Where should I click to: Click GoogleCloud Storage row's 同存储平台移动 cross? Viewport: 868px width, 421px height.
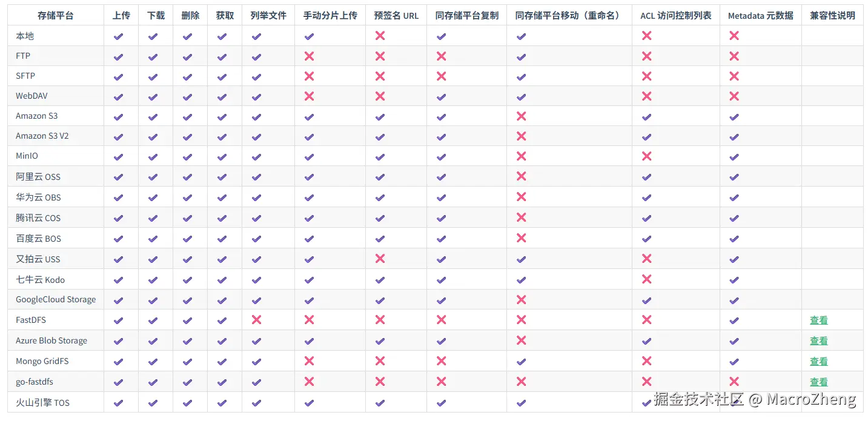[521, 299]
